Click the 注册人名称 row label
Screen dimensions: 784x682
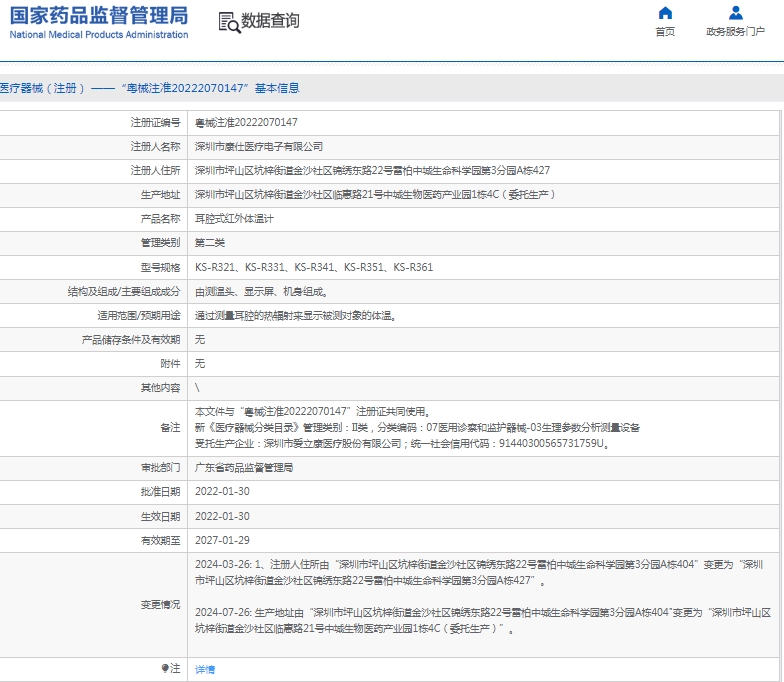pos(155,146)
